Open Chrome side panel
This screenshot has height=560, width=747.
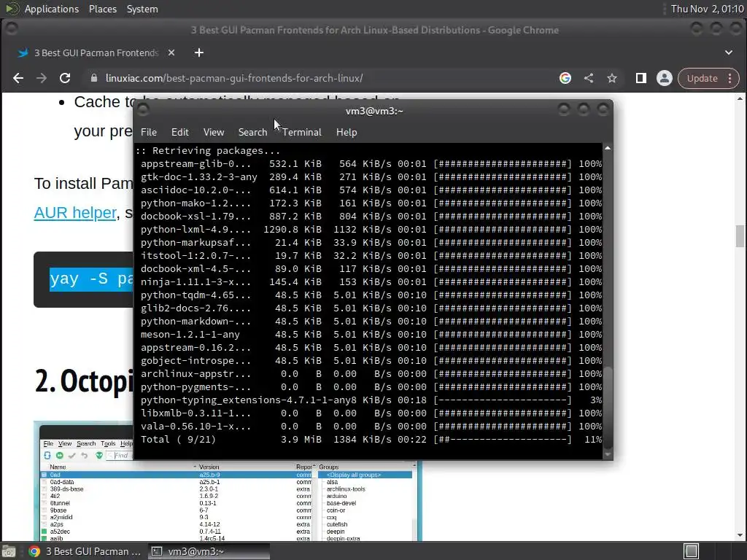(640, 78)
